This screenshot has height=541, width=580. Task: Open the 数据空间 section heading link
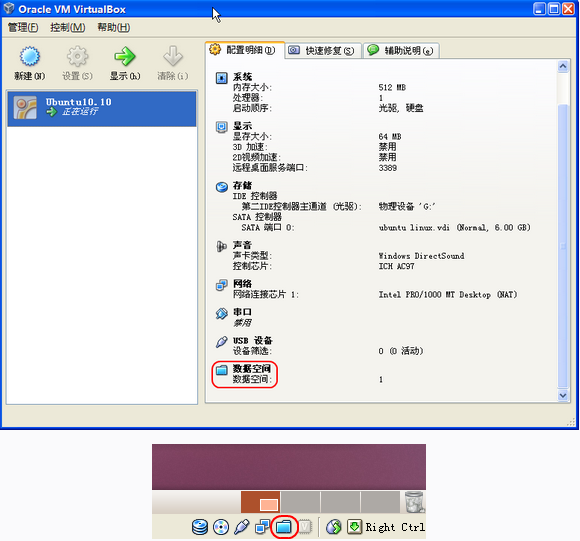[252, 369]
